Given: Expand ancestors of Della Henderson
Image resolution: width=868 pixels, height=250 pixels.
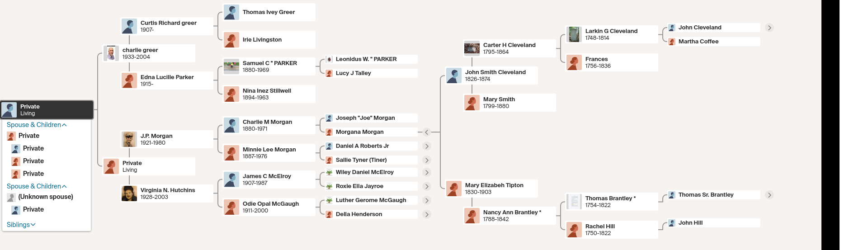Looking at the screenshot, I should 426,214.
